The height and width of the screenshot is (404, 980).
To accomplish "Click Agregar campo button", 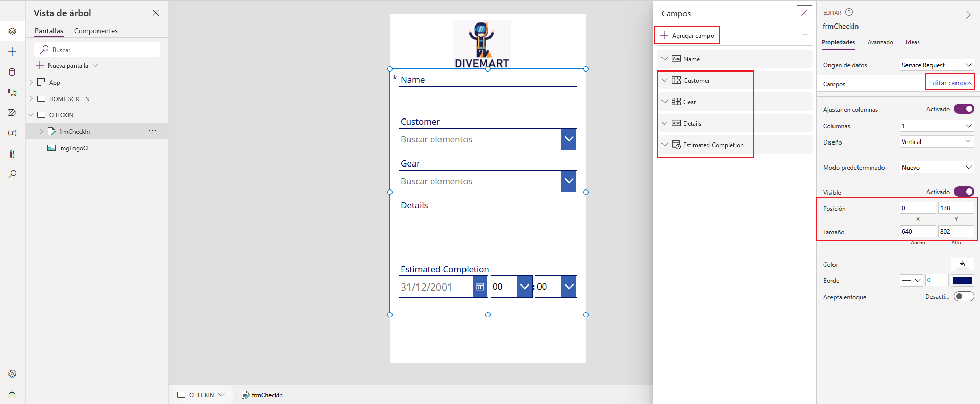I will point(687,35).
